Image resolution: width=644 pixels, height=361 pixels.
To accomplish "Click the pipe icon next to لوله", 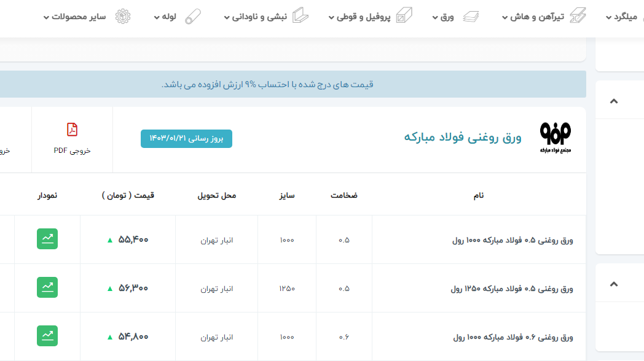I will tap(194, 17).
